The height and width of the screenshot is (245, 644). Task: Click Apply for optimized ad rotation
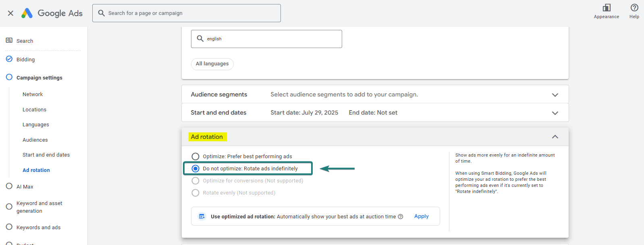click(421, 216)
